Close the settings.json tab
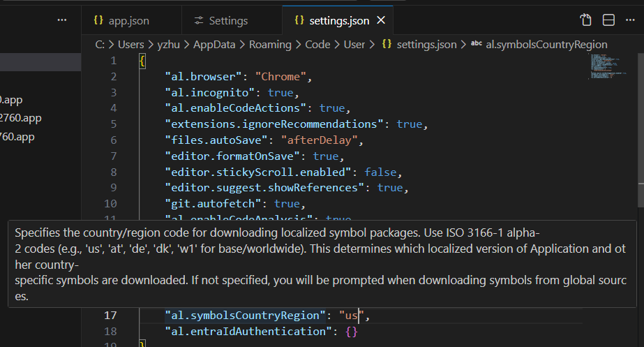 click(x=381, y=21)
